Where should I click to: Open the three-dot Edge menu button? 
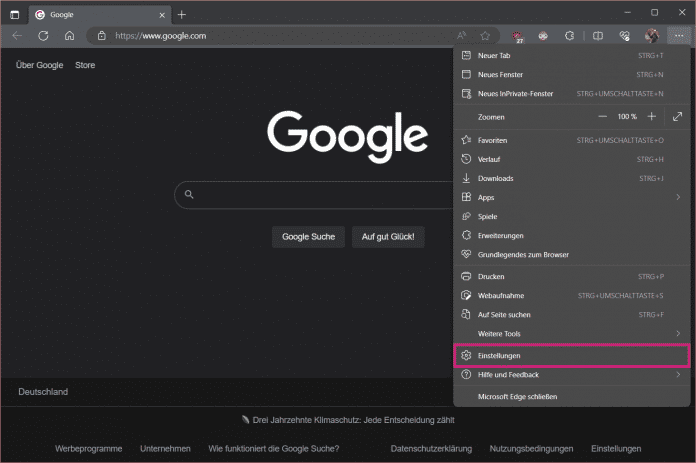click(679, 35)
